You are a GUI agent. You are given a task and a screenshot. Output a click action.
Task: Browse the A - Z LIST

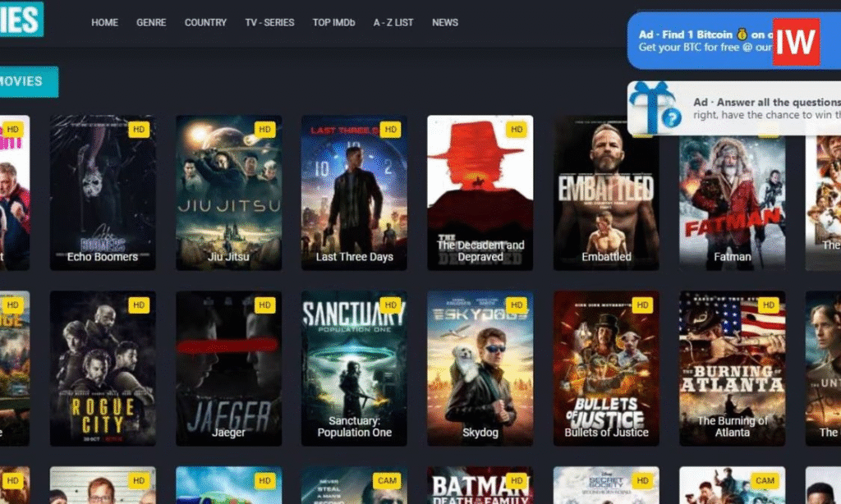pos(393,22)
